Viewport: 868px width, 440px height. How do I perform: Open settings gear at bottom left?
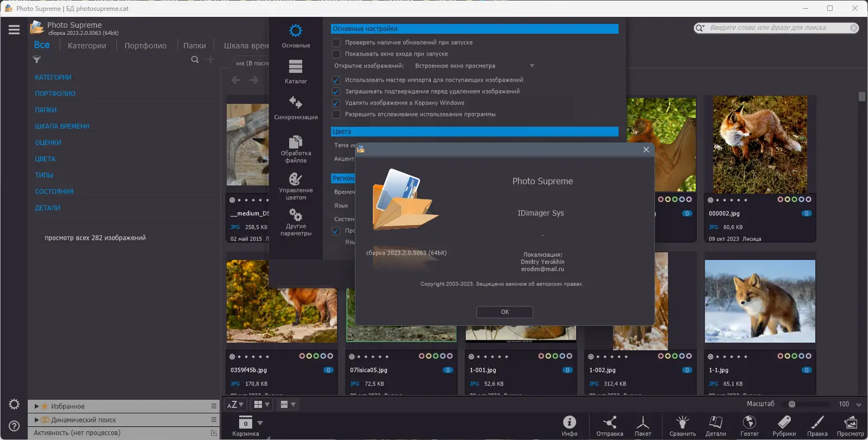14,404
